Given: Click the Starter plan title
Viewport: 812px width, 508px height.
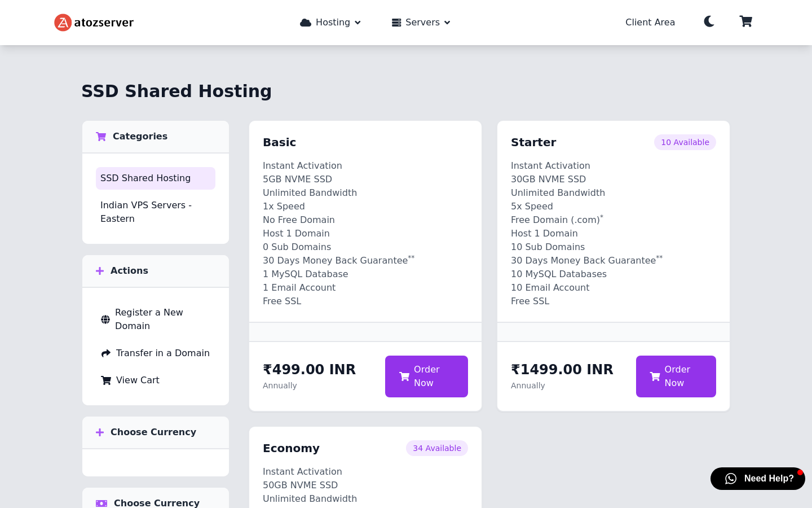Looking at the screenshot, I should point(533,142).
